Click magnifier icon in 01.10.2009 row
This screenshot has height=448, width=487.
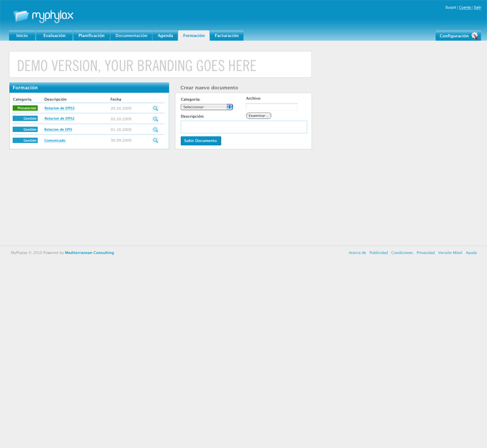click(x=155, y=130)
